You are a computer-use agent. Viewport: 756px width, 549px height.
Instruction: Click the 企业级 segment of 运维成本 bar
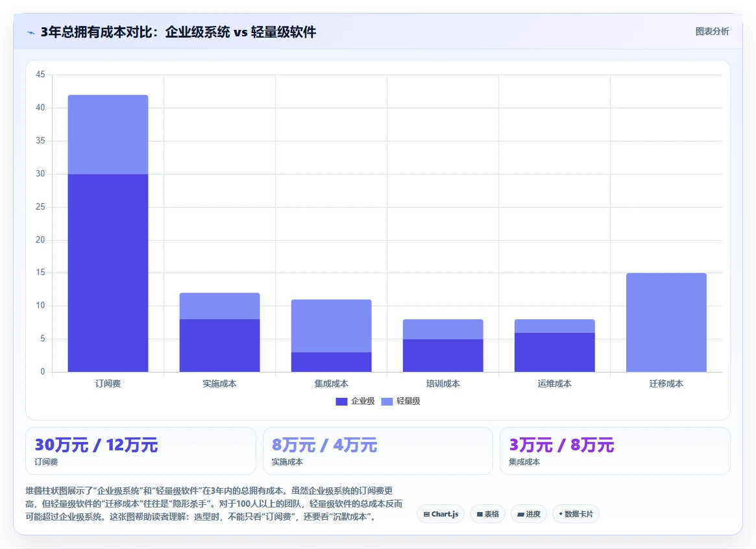coord(554,352)
